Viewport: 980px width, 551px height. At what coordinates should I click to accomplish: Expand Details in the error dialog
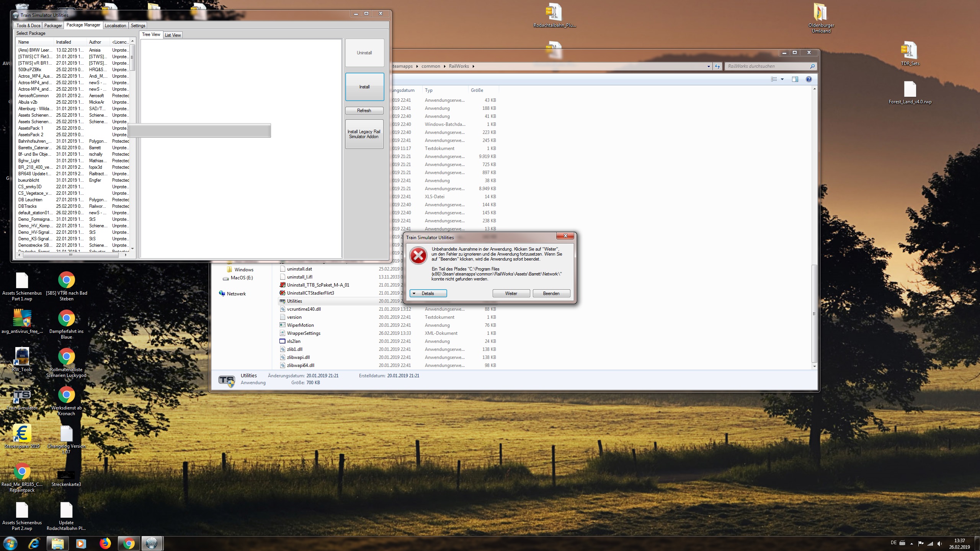pos(428,293)
